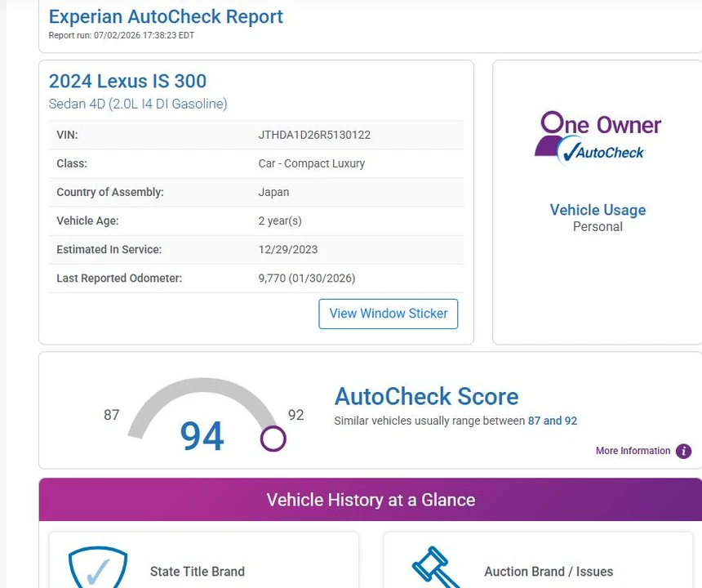Viewport: 702px width, 588px height.
Task: Click the View Window Sticker button
Action: tap(389, 314)
